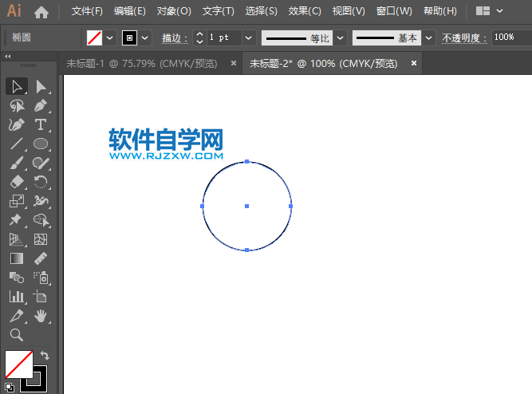The height and width of the screenshot is (394, 532).
Task: Select the Puppet Warp pin tool
Action: click(x=16, y=220)
